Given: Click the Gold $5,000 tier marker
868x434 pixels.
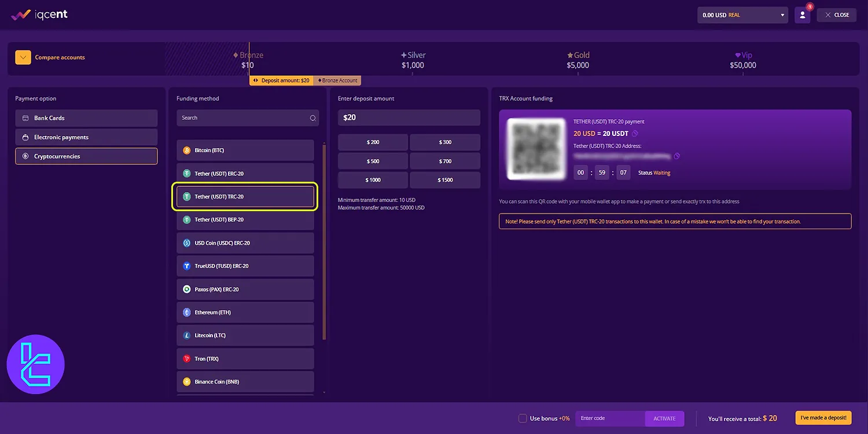Looking at the screenshot, I should click(x=578, y=60).
